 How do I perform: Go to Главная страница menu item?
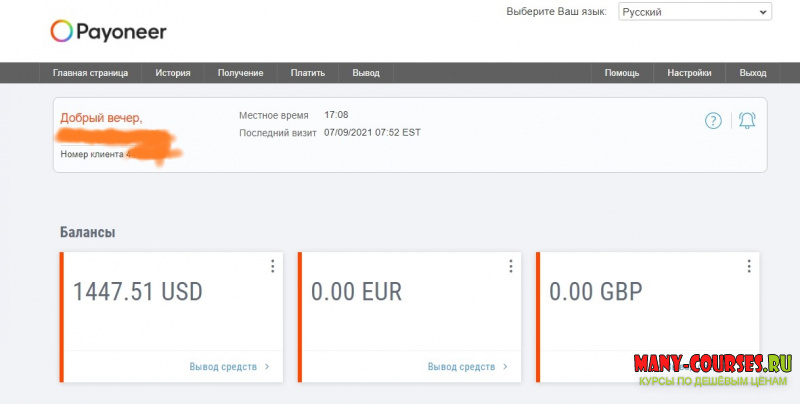coord(90,73)
